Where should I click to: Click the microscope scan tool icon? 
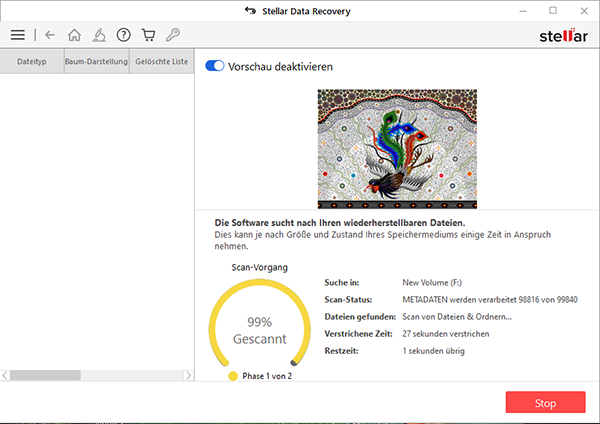(99, 35)
